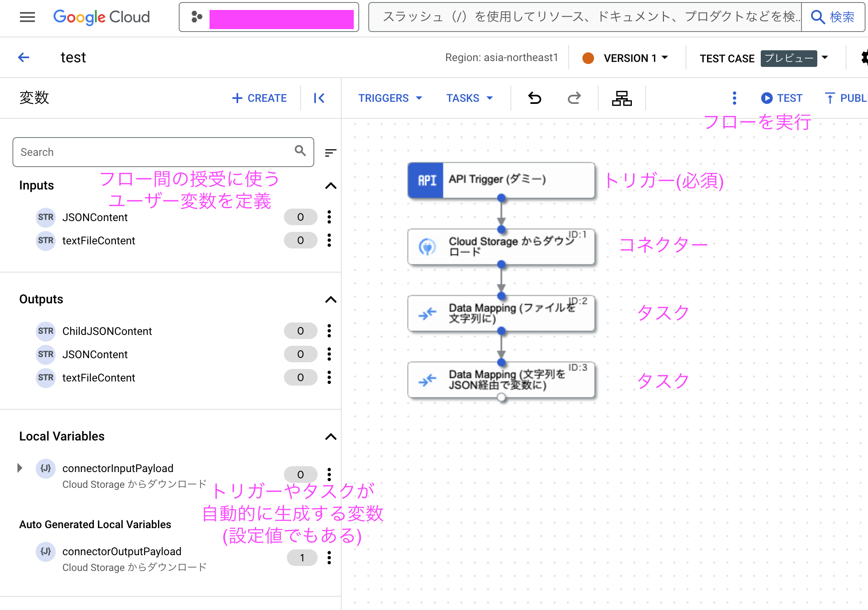The image size is (868, 610).
Task: Run the flow with TEST button
Action: click(782, 98)
